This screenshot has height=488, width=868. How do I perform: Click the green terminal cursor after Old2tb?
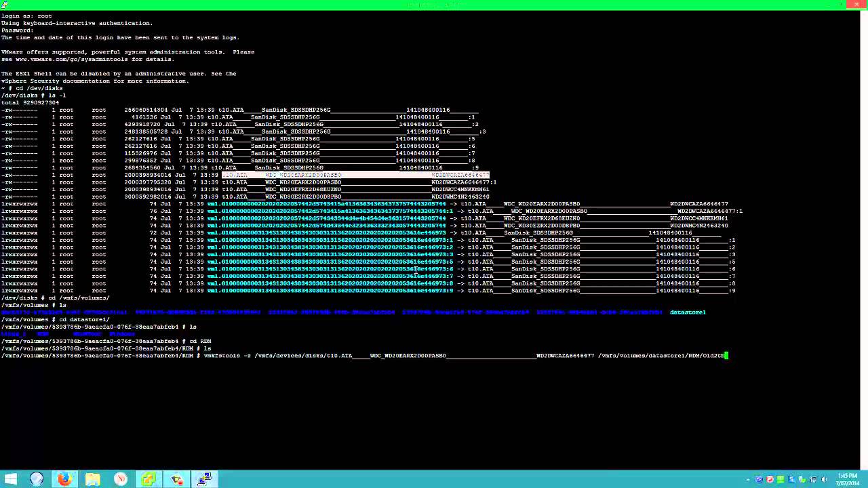(x=726, y=355)
